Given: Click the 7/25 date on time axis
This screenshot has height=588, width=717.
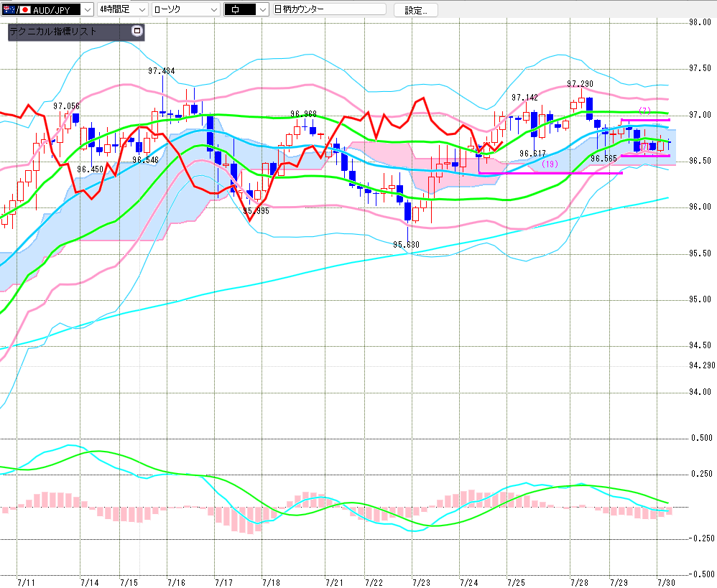Looking at the screenshot, I should [x=517, y=582].
